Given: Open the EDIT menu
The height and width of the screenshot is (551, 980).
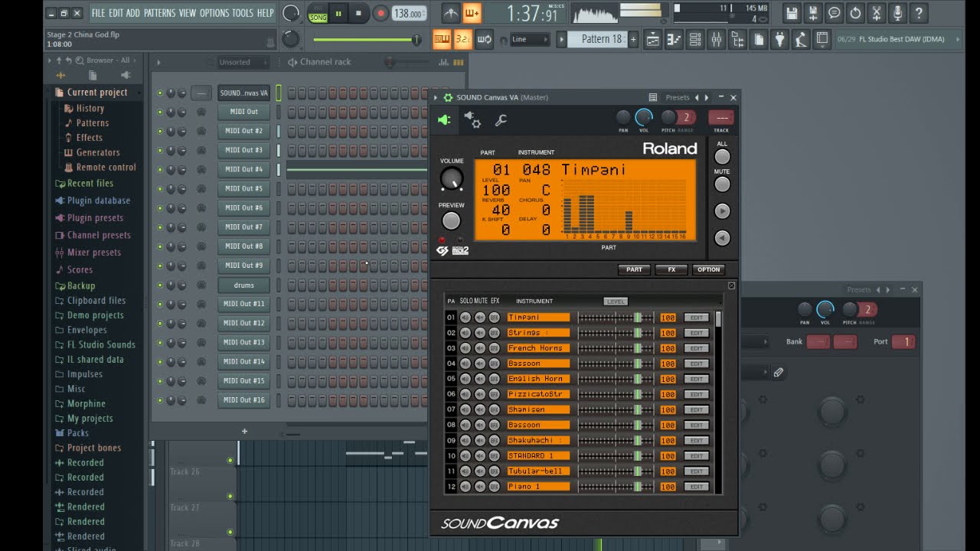Looking at the screenshot, I should tap(116, 13).
